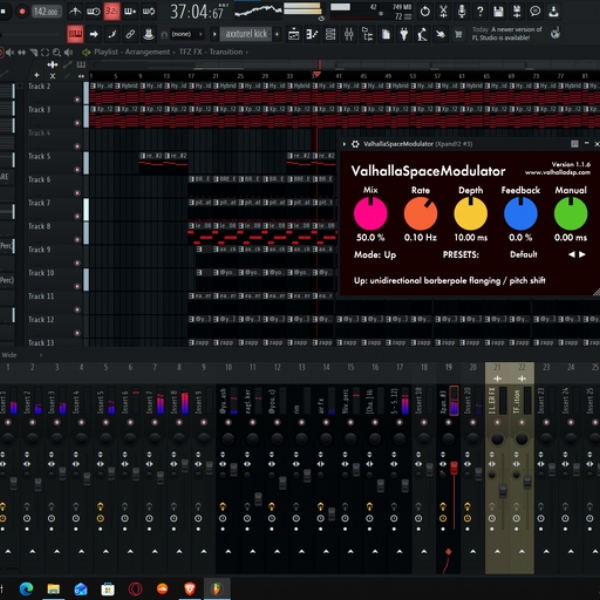Click the microphone recording icon
The height and width of the screenshot is (600, 600).
(461, 12)
